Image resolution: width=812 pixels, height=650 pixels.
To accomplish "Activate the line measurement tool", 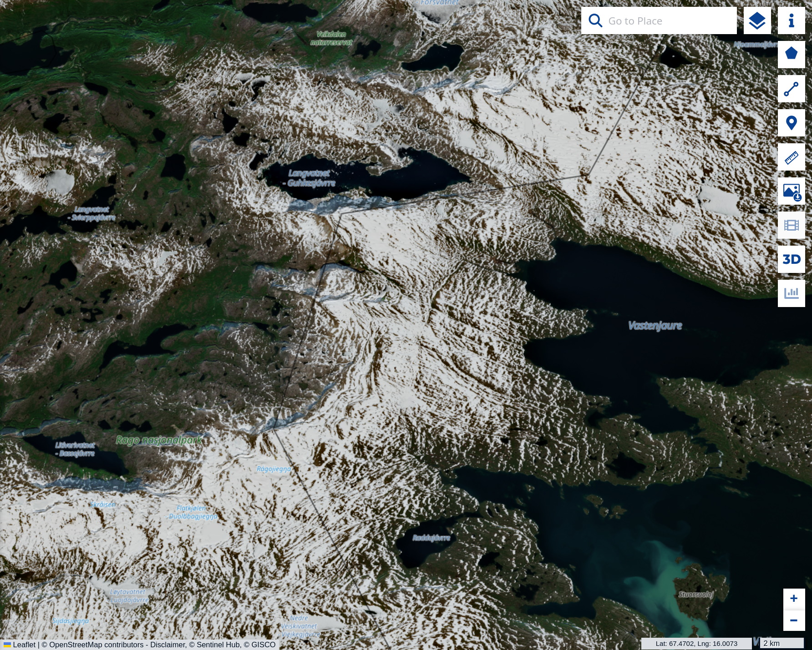I will click(791, 89).
